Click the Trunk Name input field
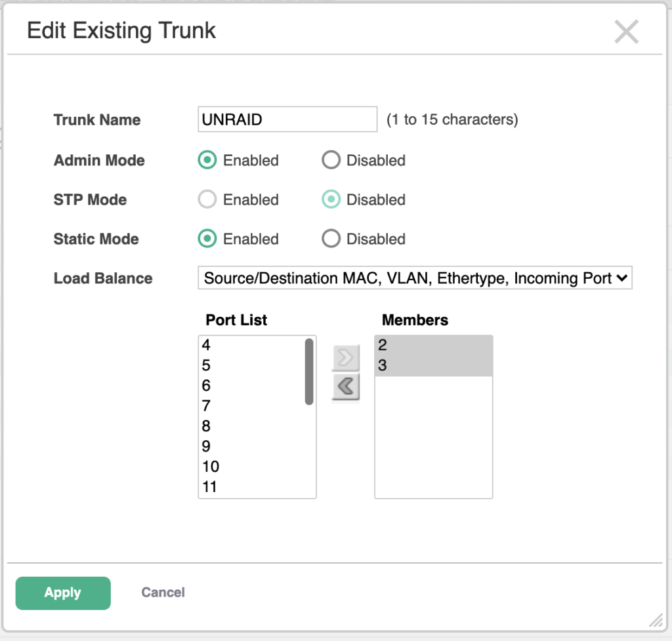 click(x=287, y=120)
